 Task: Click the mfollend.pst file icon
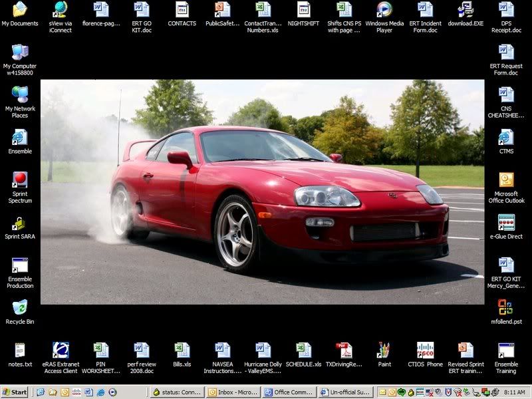tap(506, 309)
